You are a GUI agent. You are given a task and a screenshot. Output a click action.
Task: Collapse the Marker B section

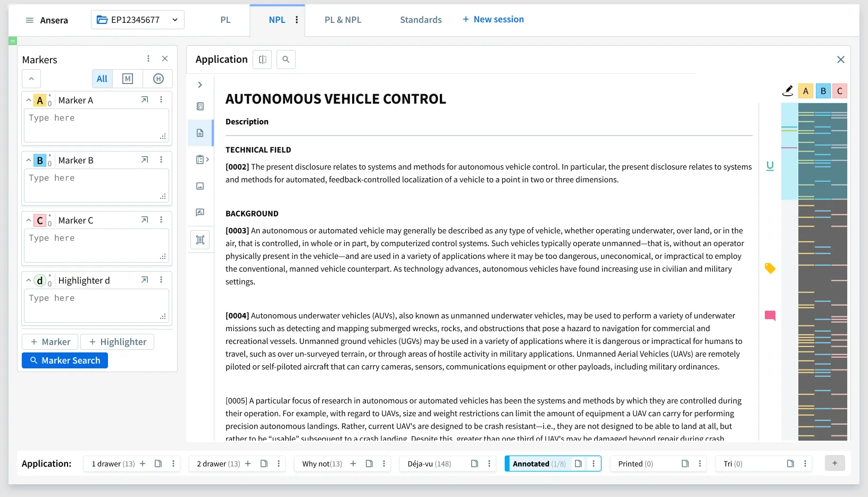pos(29,160)
